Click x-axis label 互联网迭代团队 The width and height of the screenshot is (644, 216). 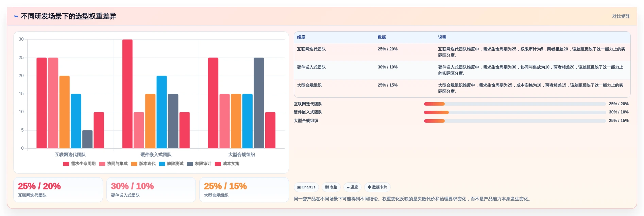(70, 155)
